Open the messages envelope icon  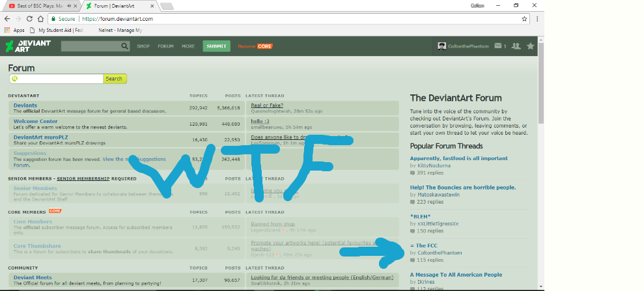pyautogui.click(x=497, y=46)
